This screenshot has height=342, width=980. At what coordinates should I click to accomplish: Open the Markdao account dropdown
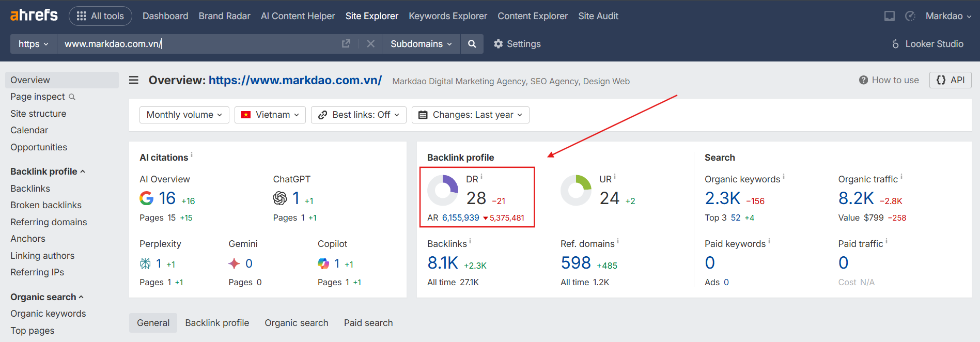[x=948, y=16]
